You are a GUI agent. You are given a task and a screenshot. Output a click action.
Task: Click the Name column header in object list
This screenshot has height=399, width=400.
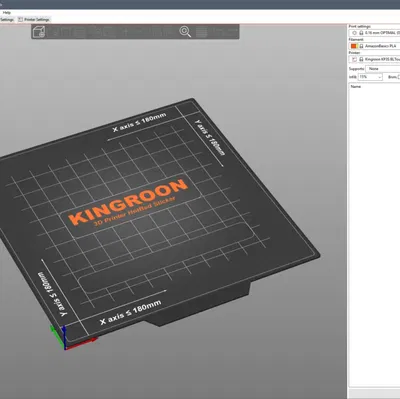(x=356, y=87)
